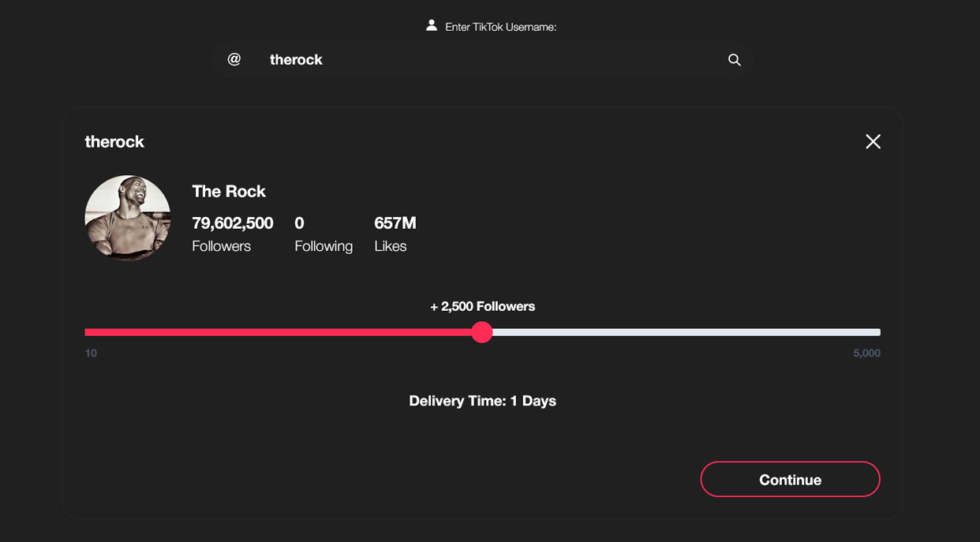Screen dimensions: 980x542
Task: Click the search magnifier icon
Action: pyautogui.click(x=734, y=60)
